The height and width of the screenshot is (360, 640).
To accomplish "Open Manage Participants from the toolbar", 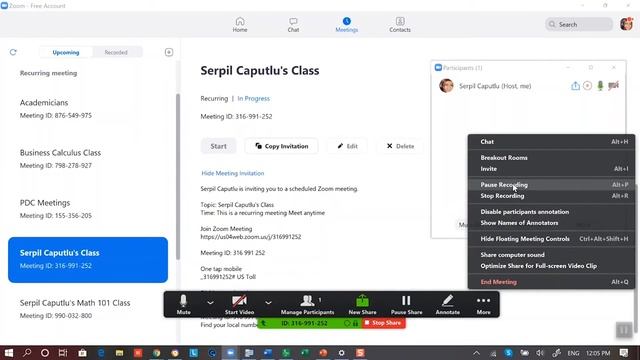I will (307, 304).
